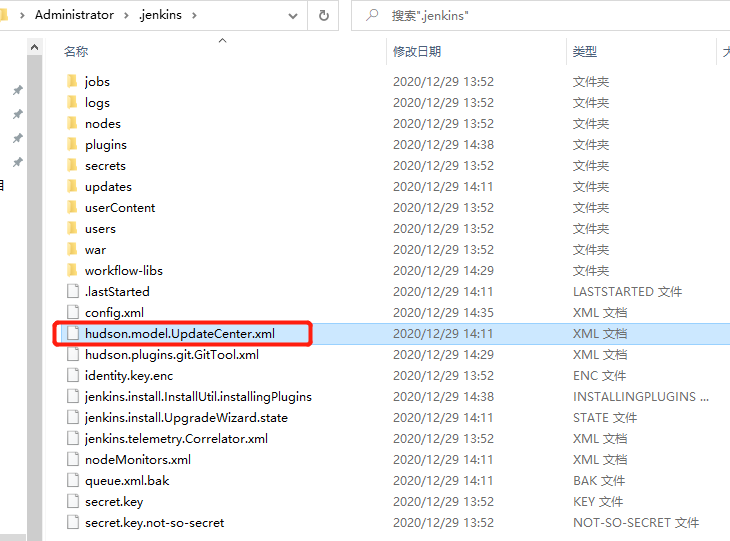Select the nodes folder icon
The height and width of the screenshot is (541, 730).
[x=72, y=123]
